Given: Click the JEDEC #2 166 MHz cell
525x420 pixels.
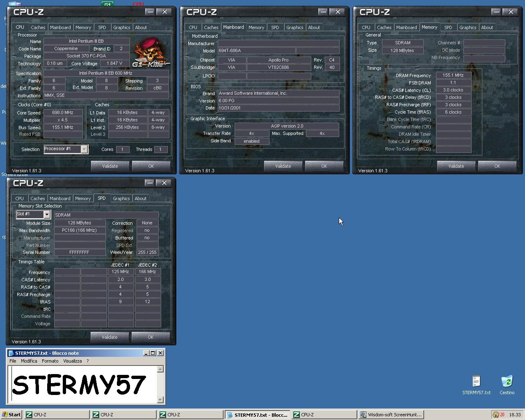Looking at the screenshot, I should 147,272.
